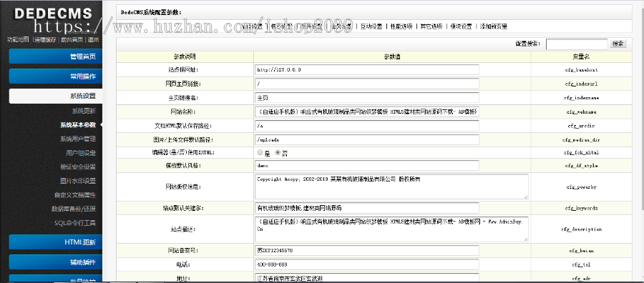The height and width of the screenshot is (283, 644).
Task: Click the 主页链接名 input field
Action: click(367, 98)
